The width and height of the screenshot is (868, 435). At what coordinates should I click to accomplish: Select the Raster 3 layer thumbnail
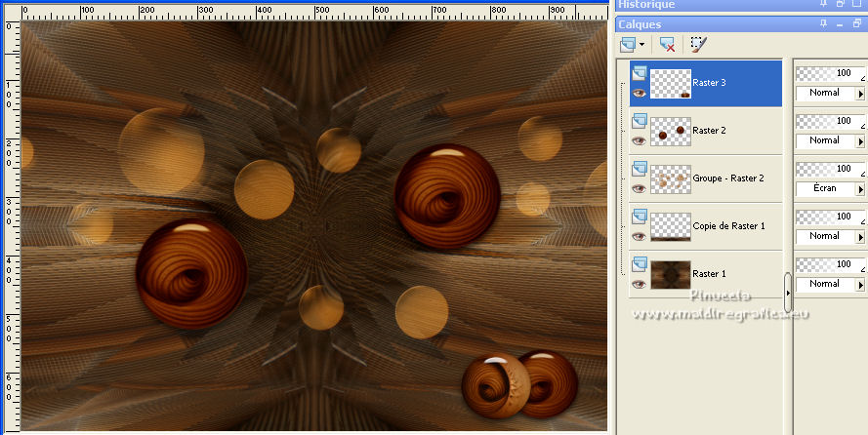tap(671, 84)
